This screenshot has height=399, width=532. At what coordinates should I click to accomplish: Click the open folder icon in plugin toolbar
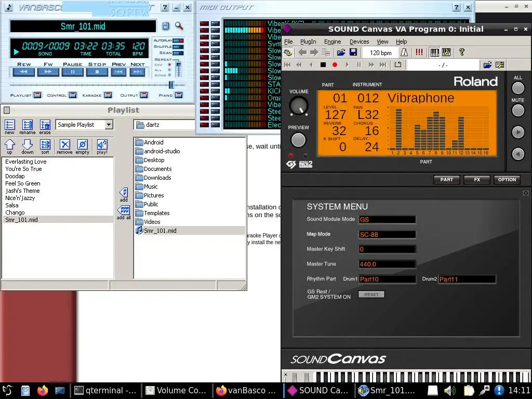tap(341, 52)
